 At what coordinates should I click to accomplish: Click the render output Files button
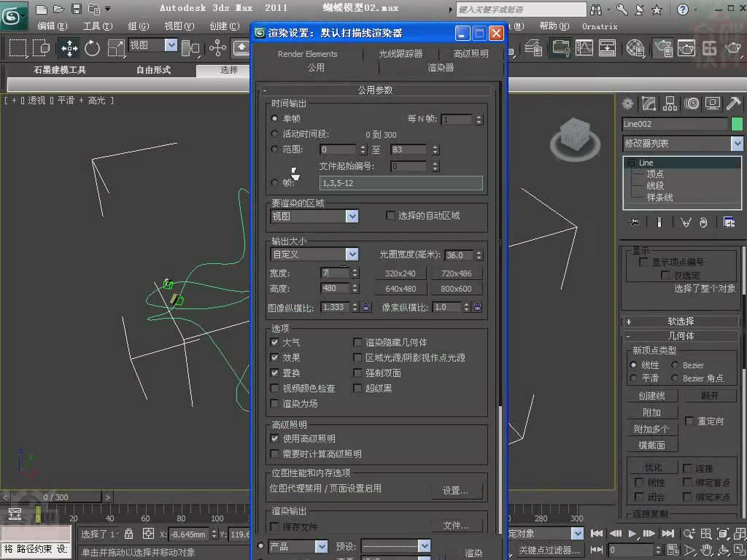[x=456, y=525]
